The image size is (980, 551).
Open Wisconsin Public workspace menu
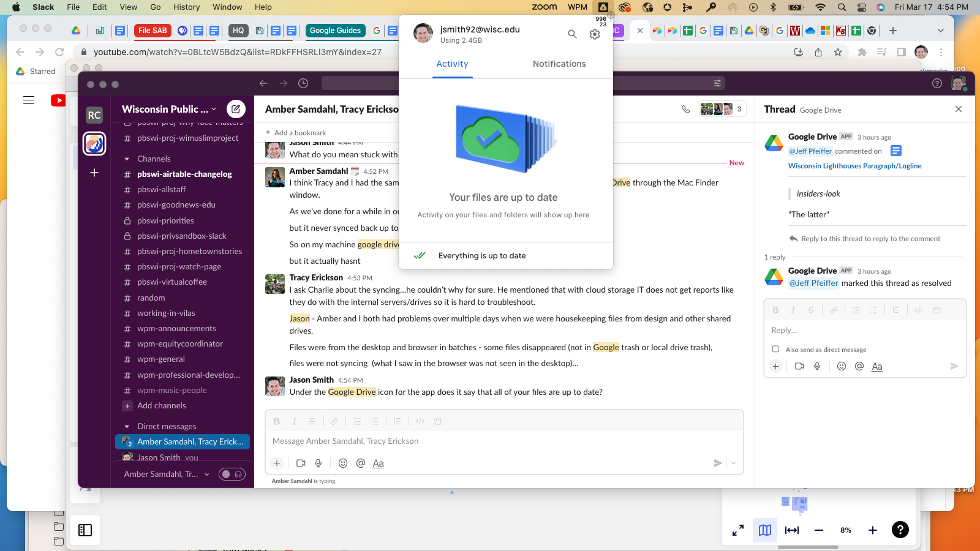(x=169, y=109)
